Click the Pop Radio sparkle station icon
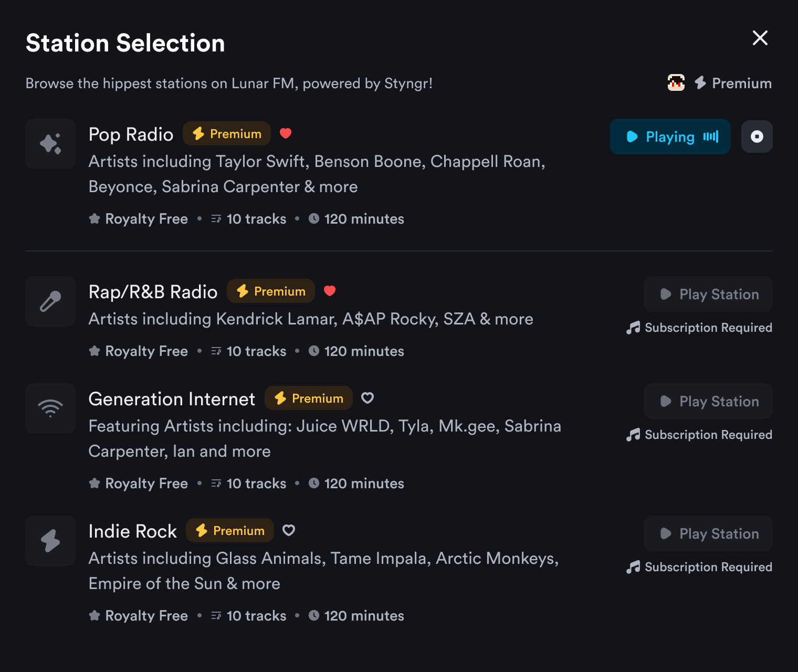Screen dimensions: 798x672 click(50, 144)
